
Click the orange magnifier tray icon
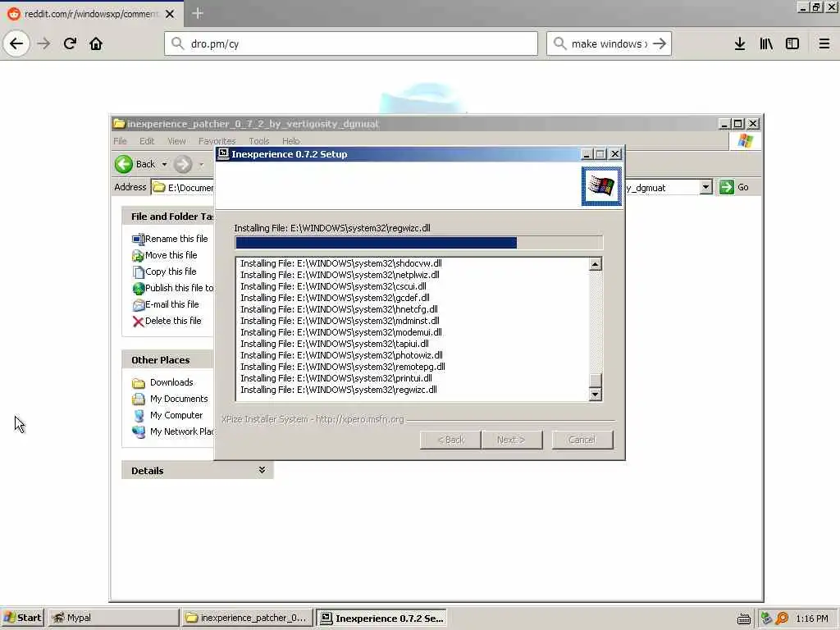click(782, 619)
